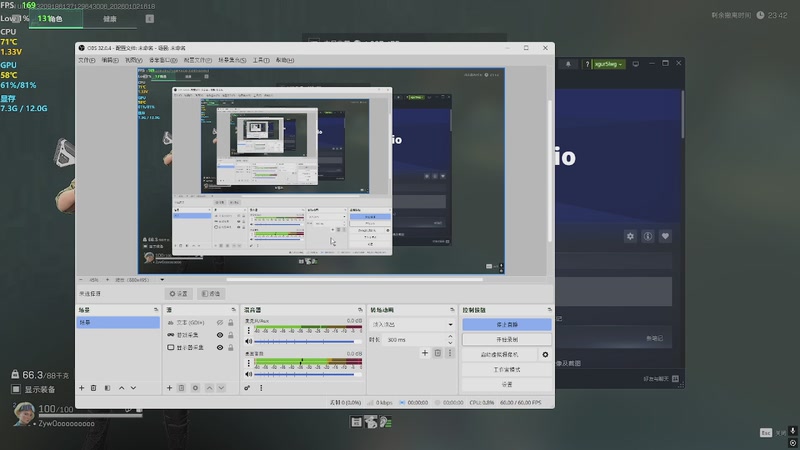Viewport: 800px width, 450px height.
Task: Open 滤镜 filters button on source toolbar
Action: (x=211, y=294)
